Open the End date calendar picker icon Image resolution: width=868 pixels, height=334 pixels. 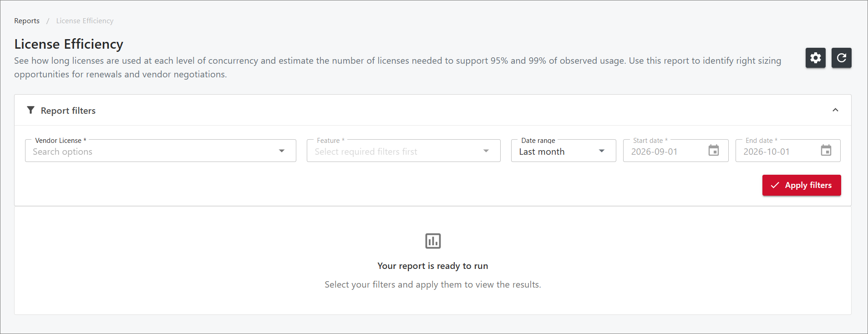click(826, 151)
